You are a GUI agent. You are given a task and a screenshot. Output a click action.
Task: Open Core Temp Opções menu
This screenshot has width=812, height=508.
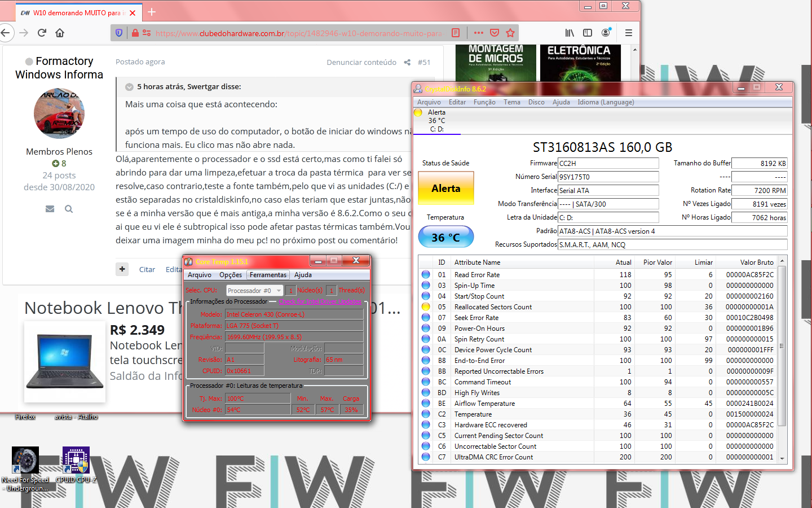(231, 275)
